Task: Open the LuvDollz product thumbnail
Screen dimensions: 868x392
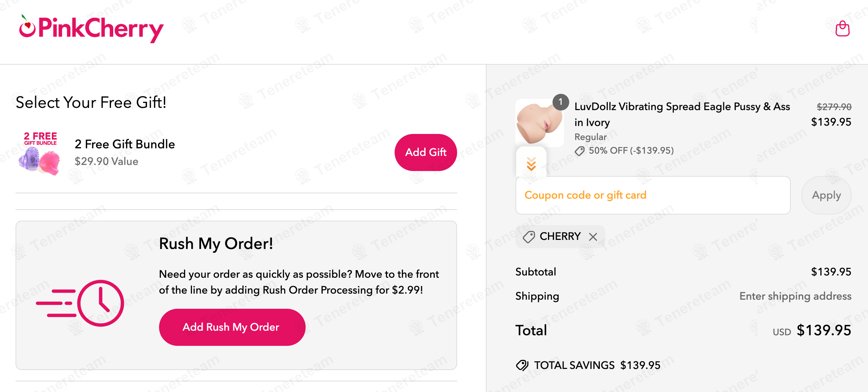Action: 539,123
